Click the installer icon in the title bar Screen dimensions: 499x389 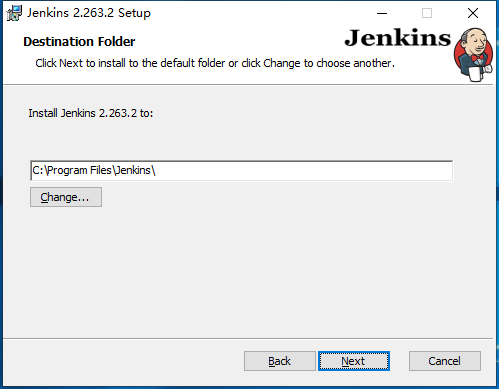pyautogui.click(x=14, y=13)
